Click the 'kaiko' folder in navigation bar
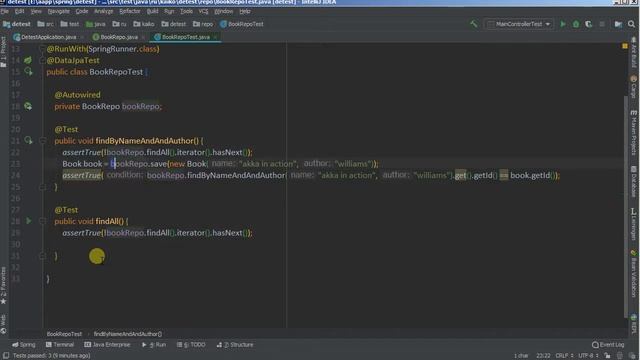 click(144, 24)
